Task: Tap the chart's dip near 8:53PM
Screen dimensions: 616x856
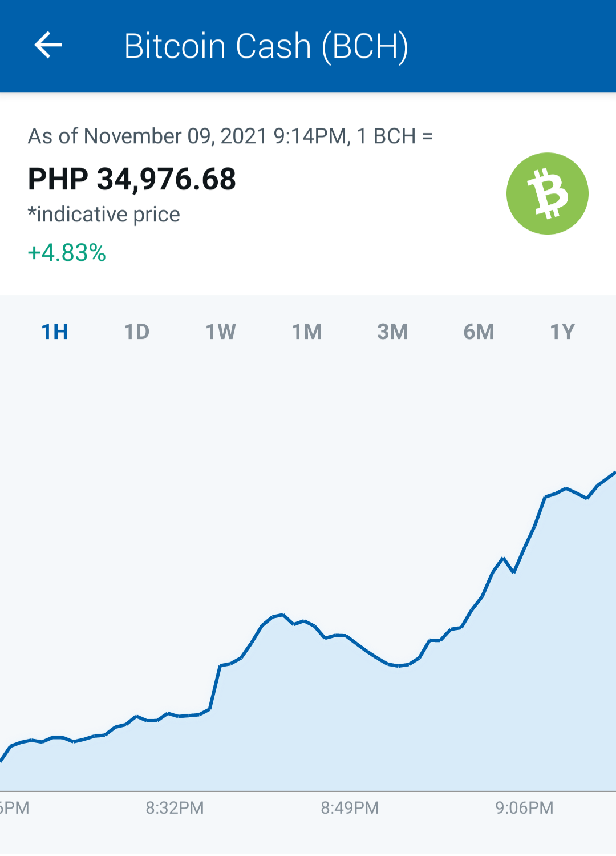Action: (398, 666)
